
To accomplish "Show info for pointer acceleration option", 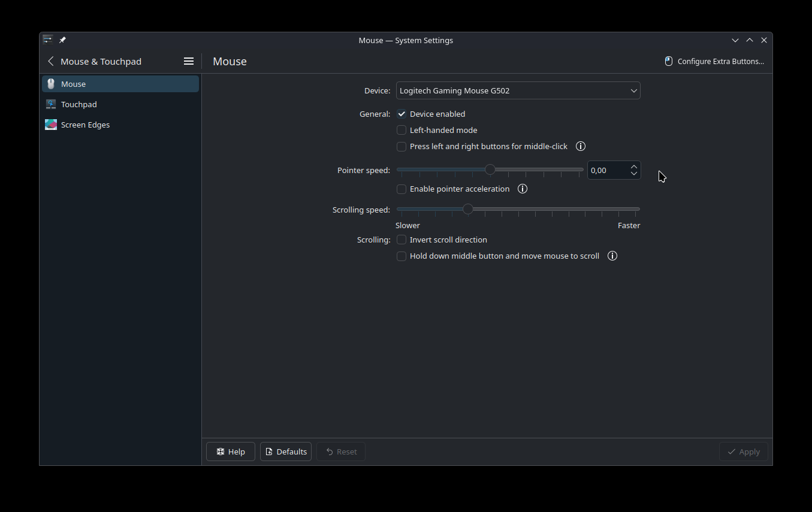I will tap(523, 189).
